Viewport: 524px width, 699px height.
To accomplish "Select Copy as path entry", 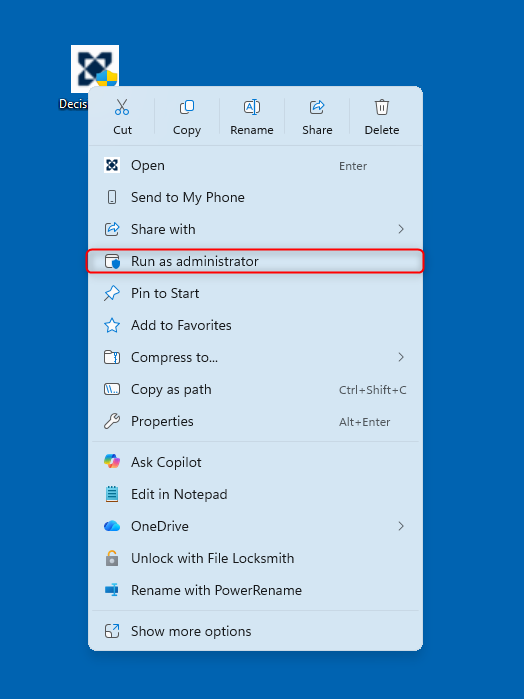I will pos(255,390).
